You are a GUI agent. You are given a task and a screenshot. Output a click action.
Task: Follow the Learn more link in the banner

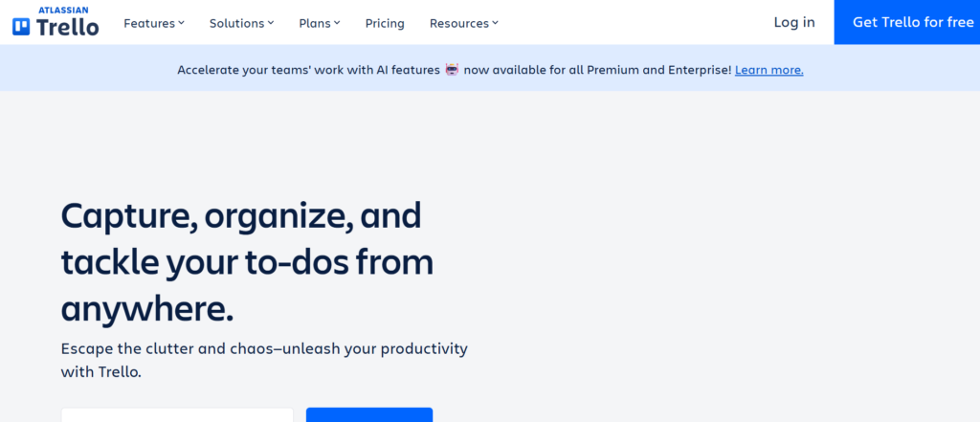click(768, 70)
